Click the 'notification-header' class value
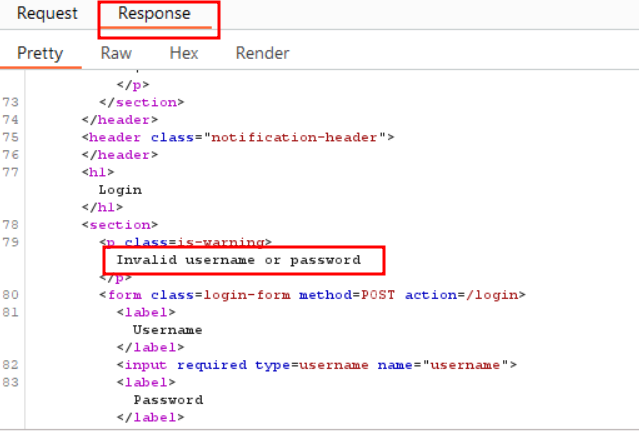Image resolution: width=639 pixels, height=432 pixels. click(x=294, y=137)
